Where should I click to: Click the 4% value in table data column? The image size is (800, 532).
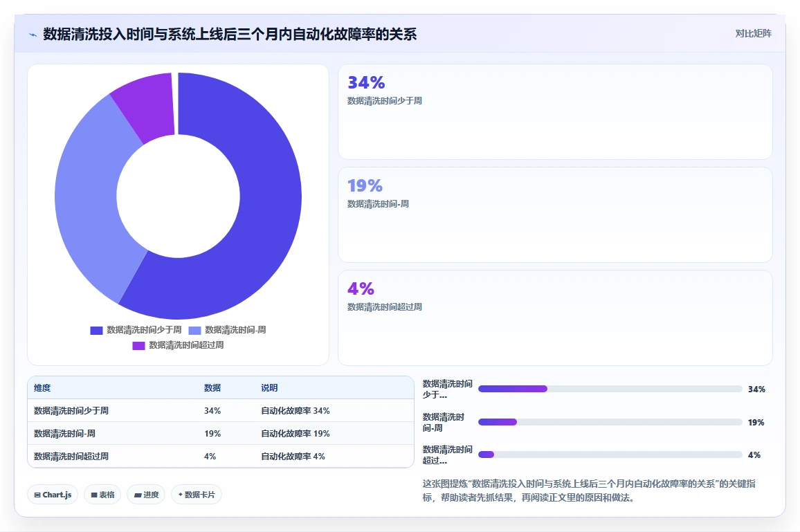pos(210,456)
